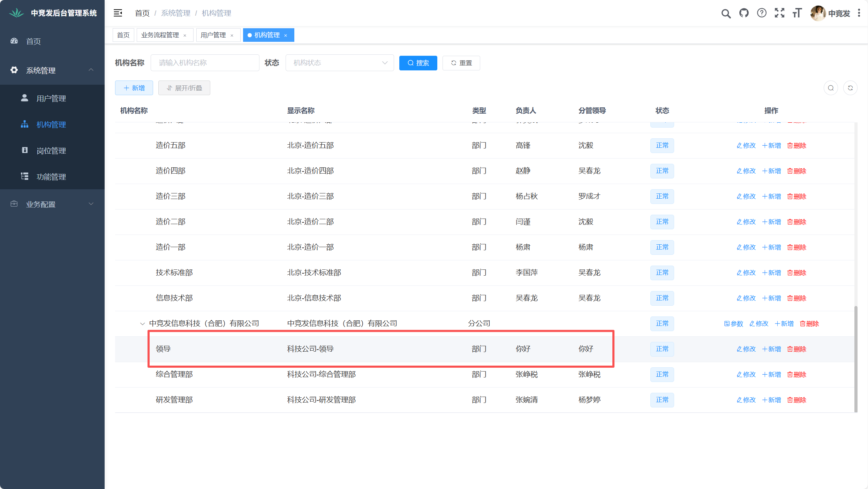Click the table vertical scrollbar thumb
868x489 pixels.
[855, 359]
